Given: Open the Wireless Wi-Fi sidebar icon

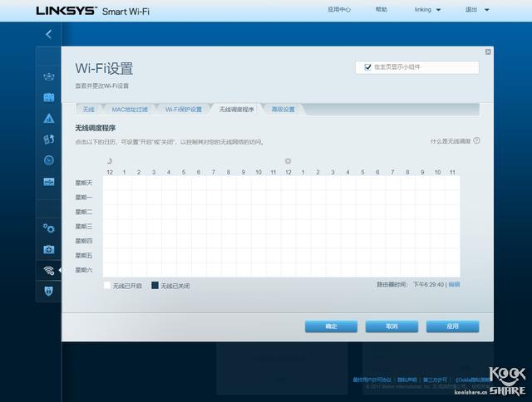Looking at the screenshot, I should 49,270.
